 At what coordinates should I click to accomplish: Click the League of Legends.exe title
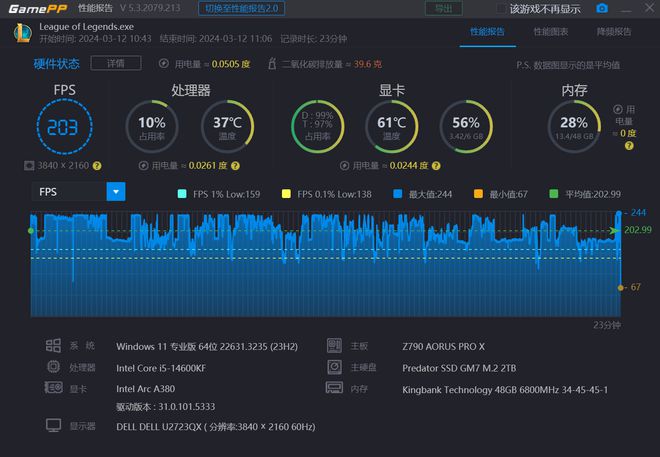pos(86,27)
